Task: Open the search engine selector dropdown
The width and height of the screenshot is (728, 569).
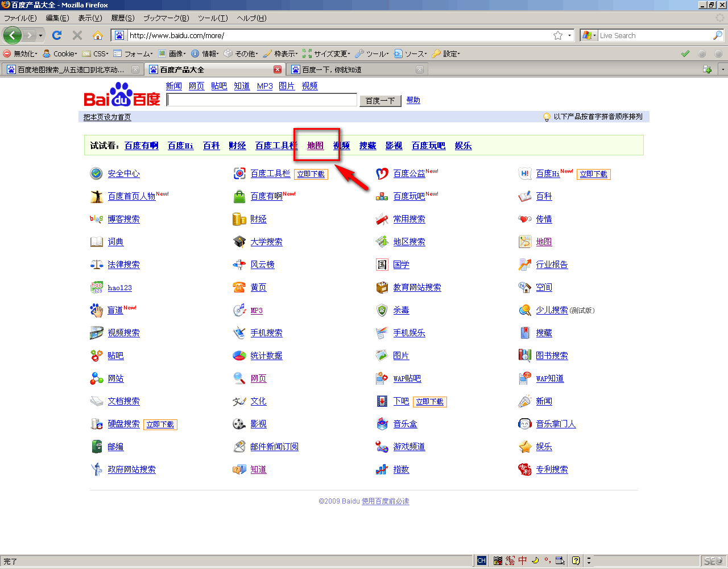Action: coord(589,35)
